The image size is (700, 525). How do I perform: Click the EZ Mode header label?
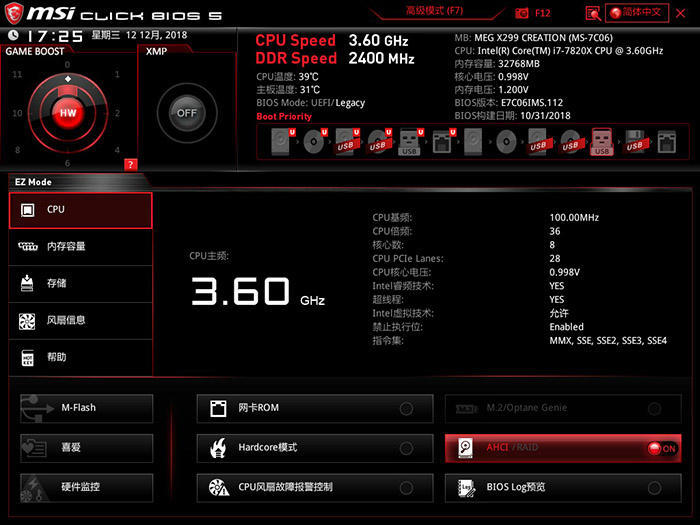33,182
